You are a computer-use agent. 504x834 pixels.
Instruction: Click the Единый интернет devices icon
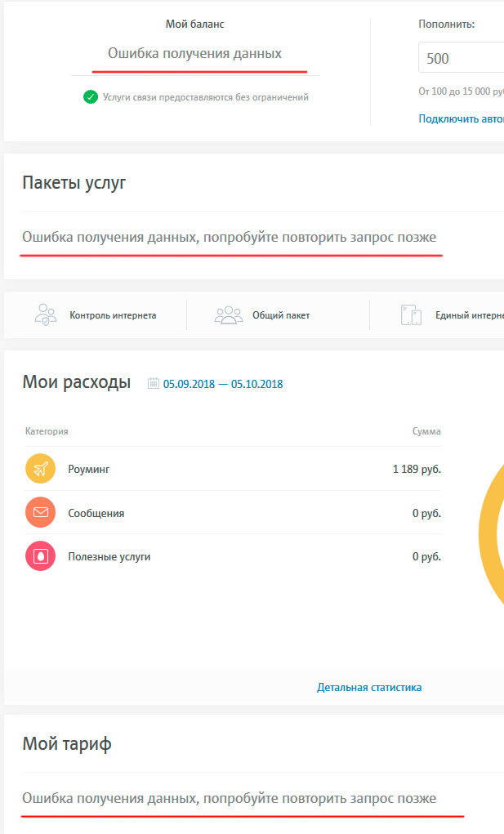(411, 314)
